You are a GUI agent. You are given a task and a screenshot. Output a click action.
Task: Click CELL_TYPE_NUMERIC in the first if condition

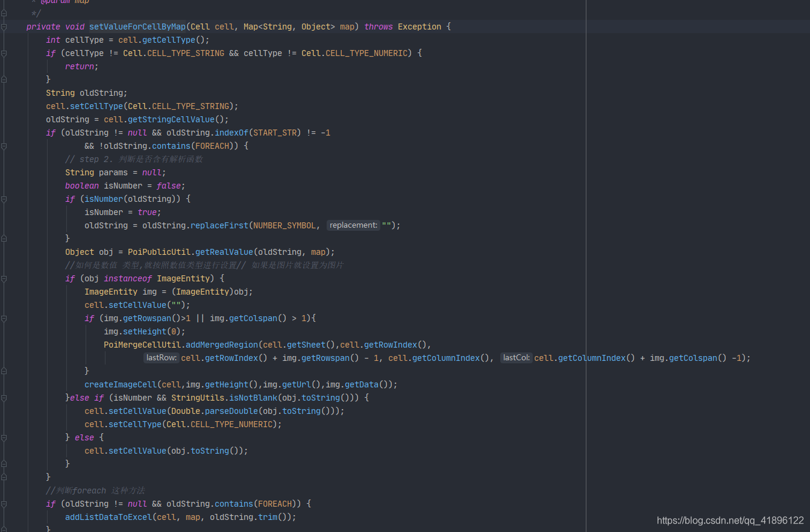coord(366,53)
